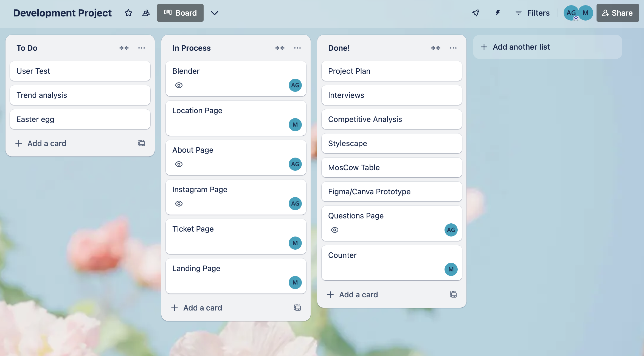Star the Development Project board

128,13
